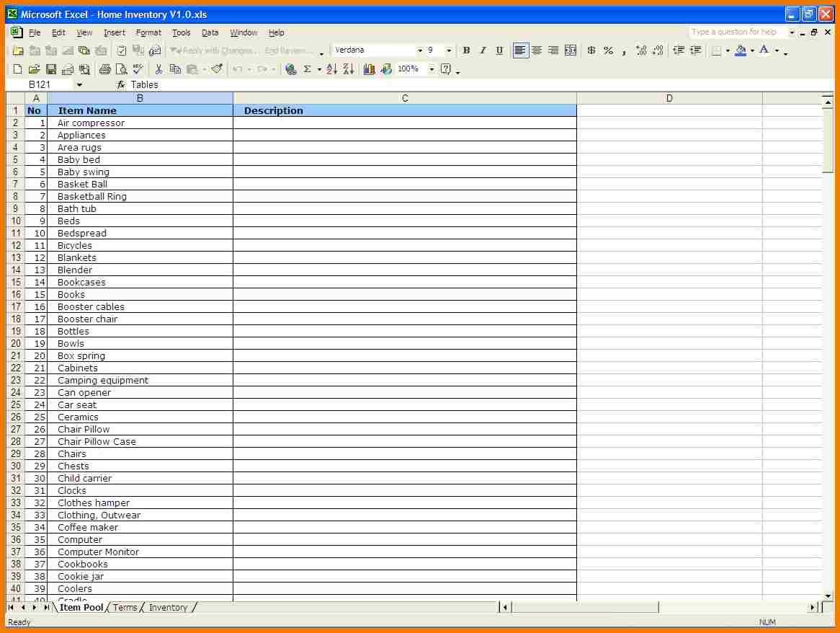Toggle Italic formatting
This screenshot has width=840, height=633.
coord(483,50)
